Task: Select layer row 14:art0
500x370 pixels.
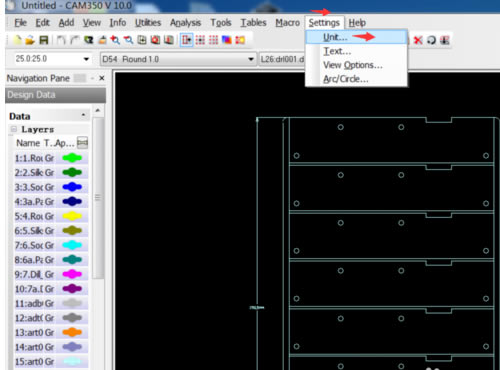Action: click(51, 347)
